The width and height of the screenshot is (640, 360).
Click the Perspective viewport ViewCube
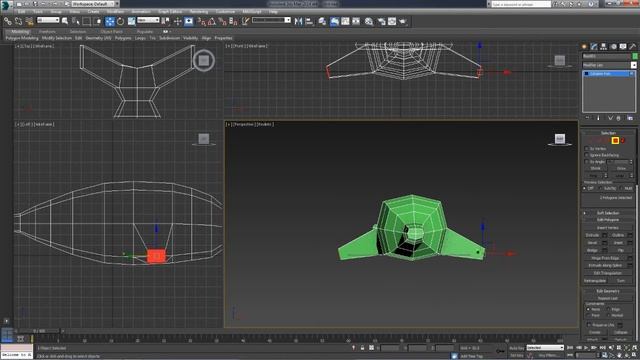pos(560,139)
